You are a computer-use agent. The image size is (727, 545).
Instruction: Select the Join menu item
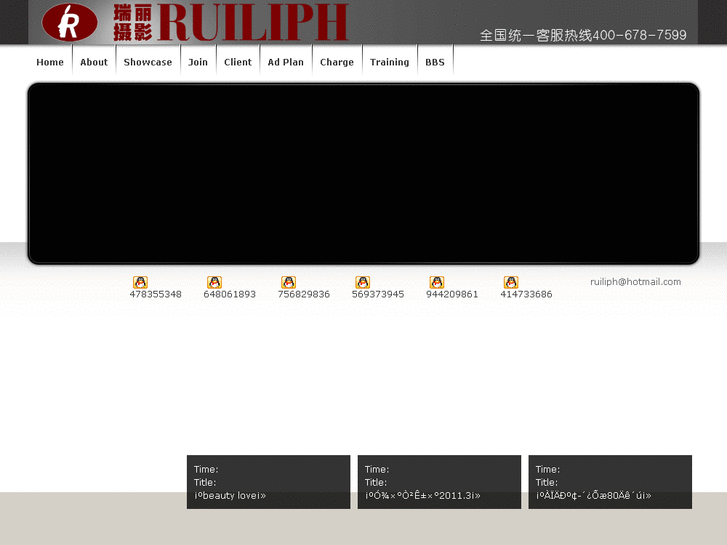pyautogui.click(x=198, y=62)
